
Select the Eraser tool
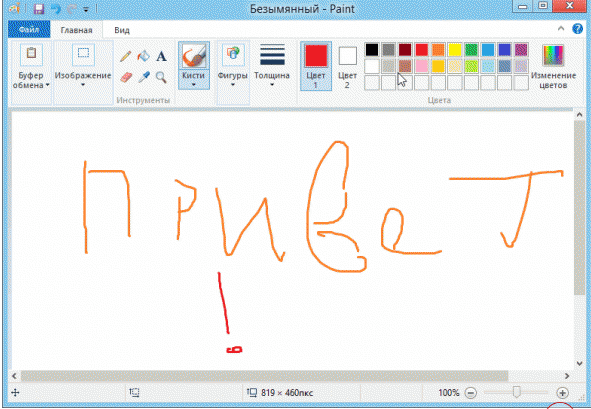pos(126,77)
